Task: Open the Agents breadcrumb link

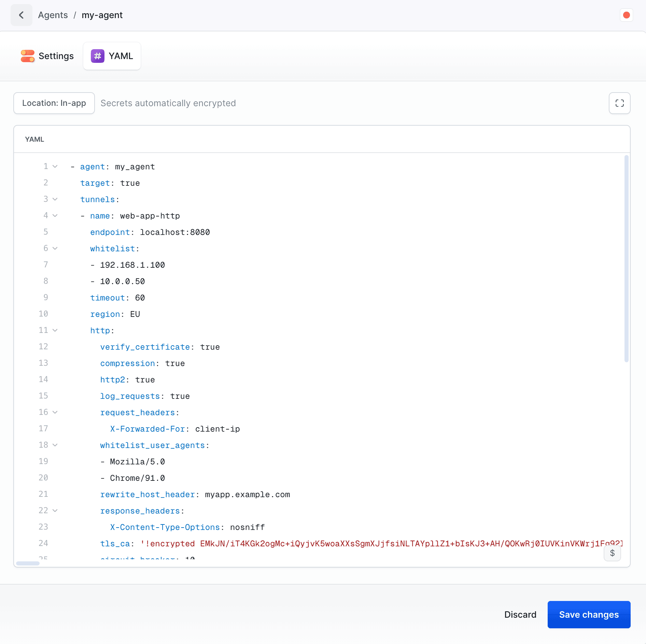Action: pyautogui.click(x=53, y=15)
